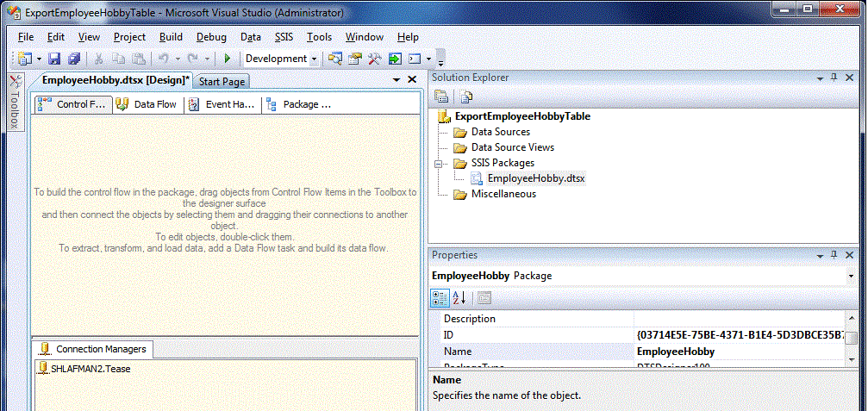The image size is (868, 411).
Task: Open the Tools menu
Action: tap(320, 37)
